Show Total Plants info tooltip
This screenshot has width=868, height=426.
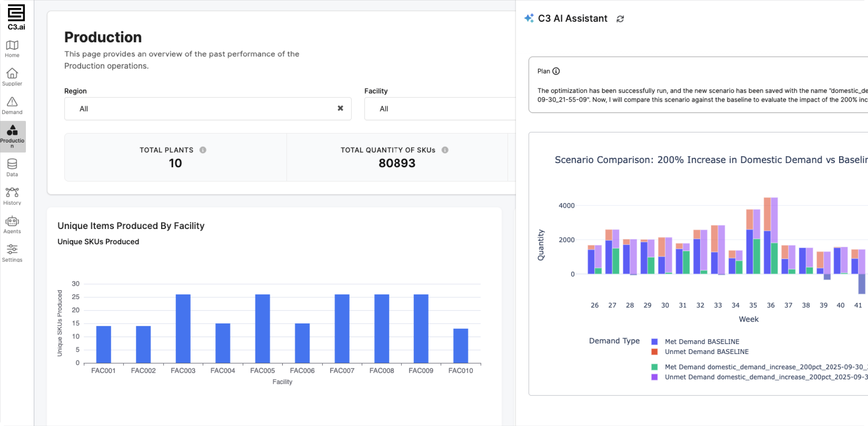[203, 150]
